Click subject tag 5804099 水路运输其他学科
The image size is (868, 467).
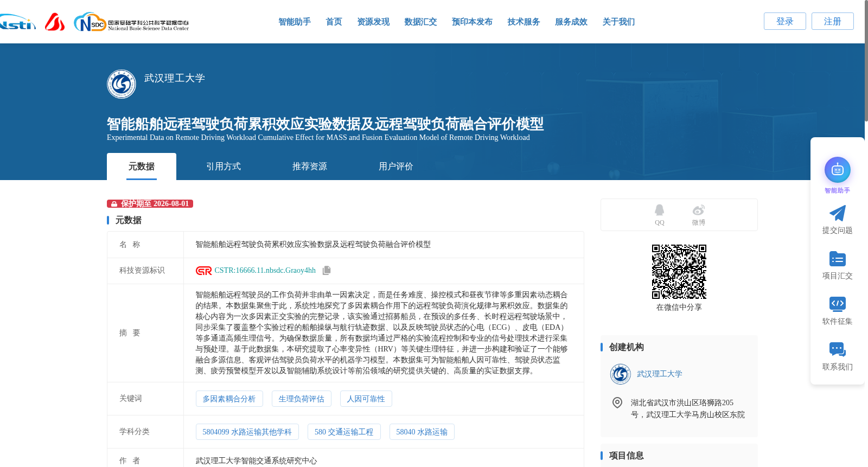point(247,432)
